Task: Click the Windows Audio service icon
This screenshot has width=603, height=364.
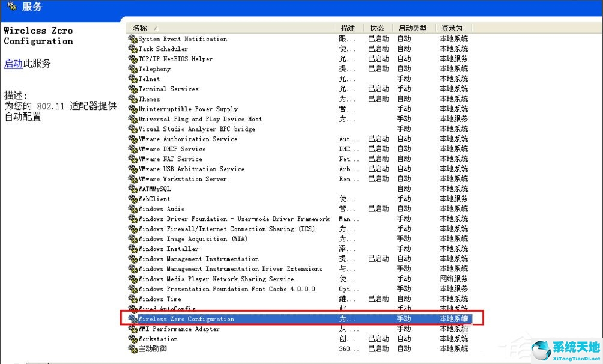Action: tap(133, 208)
